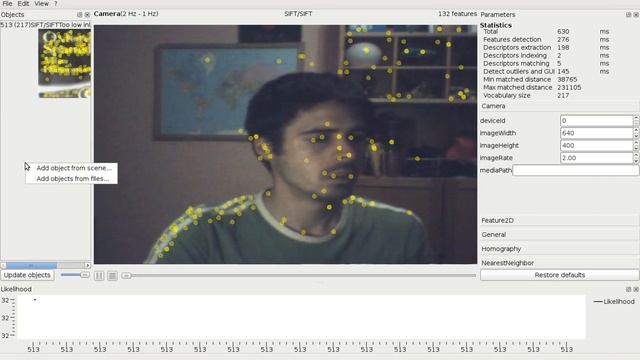The width and height of the screenshot is (640, 360).
Task: Click the deviceId input field
Action: pyautogui.click(x=596, y=121)
